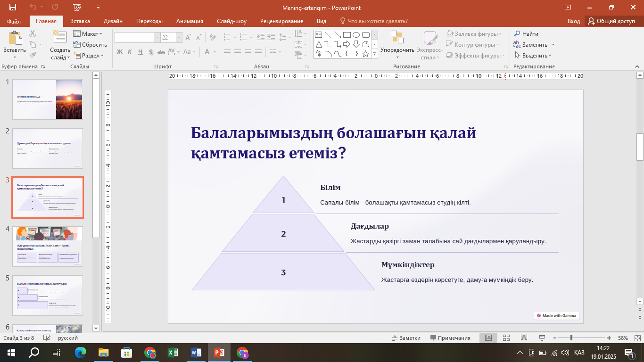Image resolution: width=644 pixels, height=362 pixels.
Task: Start slideshow from the status bar icon
Action: coord(541,338)
